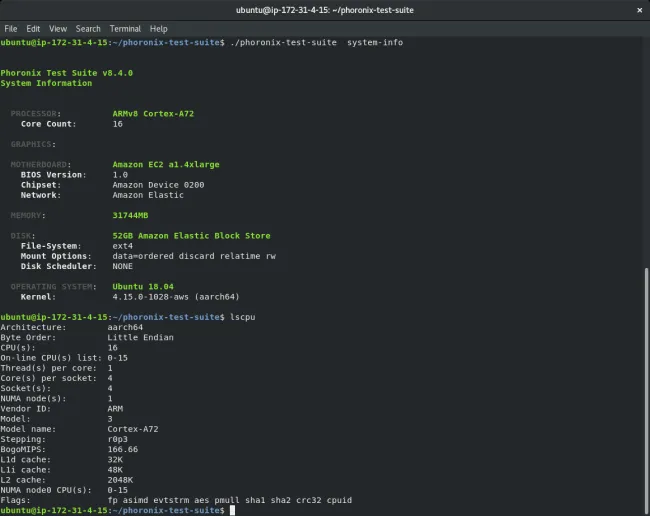Click the cursor at the last prompt

pyautogui.click(x=232, y=510)
